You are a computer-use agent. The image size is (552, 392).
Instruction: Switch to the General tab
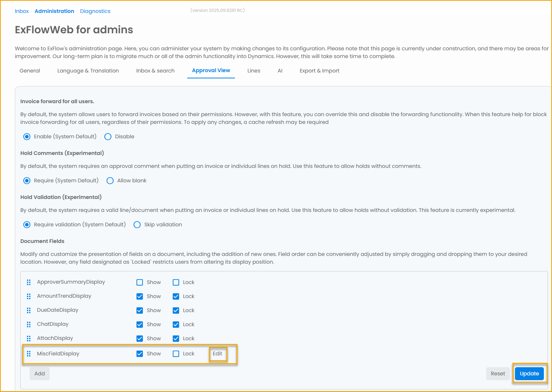pos(30,70)
